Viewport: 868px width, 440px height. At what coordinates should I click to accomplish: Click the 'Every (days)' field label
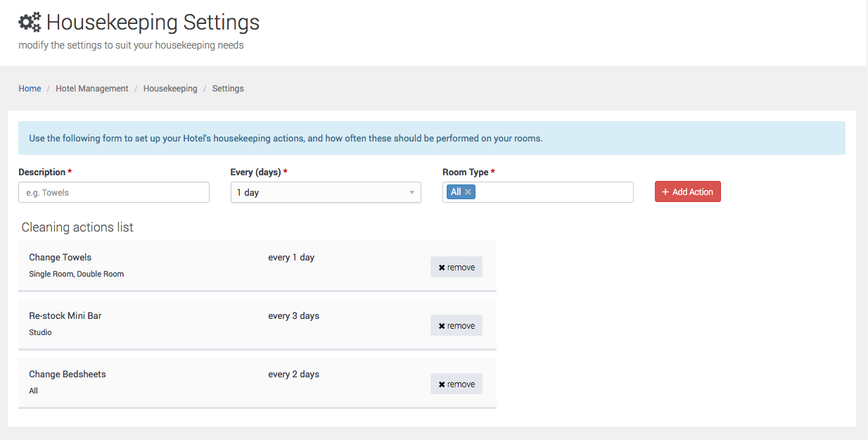coord(256,172)
